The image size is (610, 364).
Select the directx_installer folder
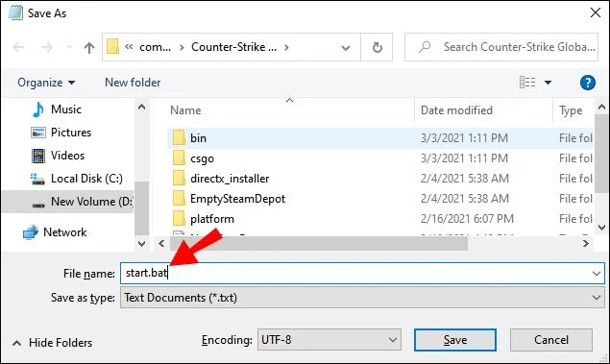(230, 179)
